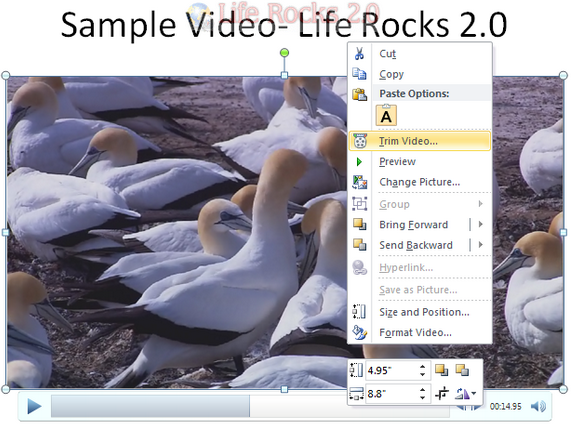This screenshot has height=430, width=571.
Task: Increase height using the 4.95" spinner up arrow
Action: [x=422, y=367]
